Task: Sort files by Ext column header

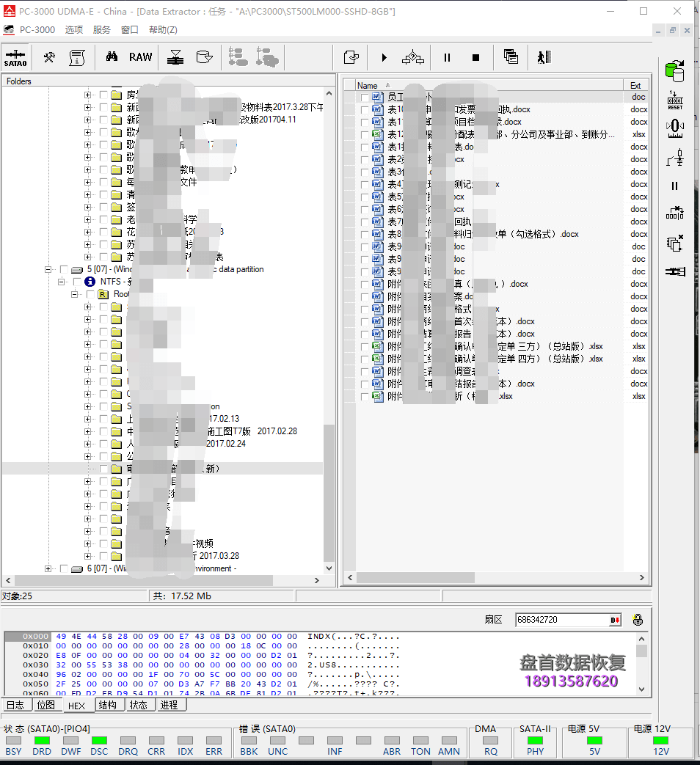Action: pos(636,85)
